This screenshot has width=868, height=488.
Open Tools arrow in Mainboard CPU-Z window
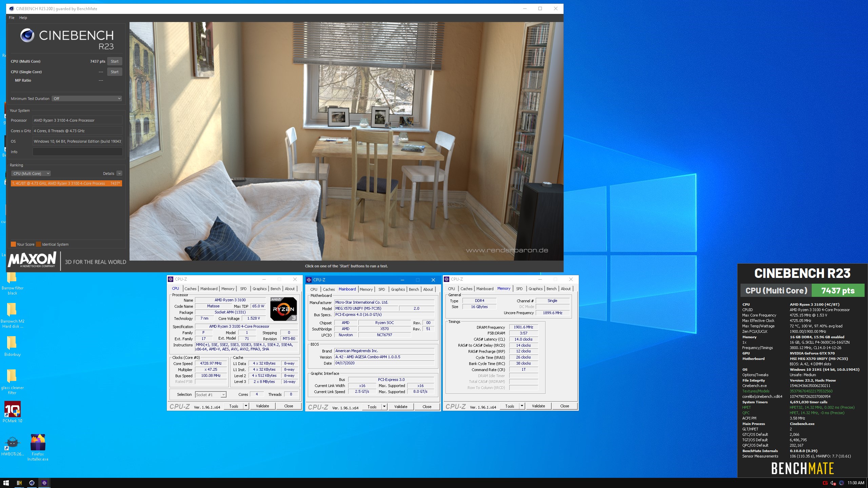[x=384, y=407]
